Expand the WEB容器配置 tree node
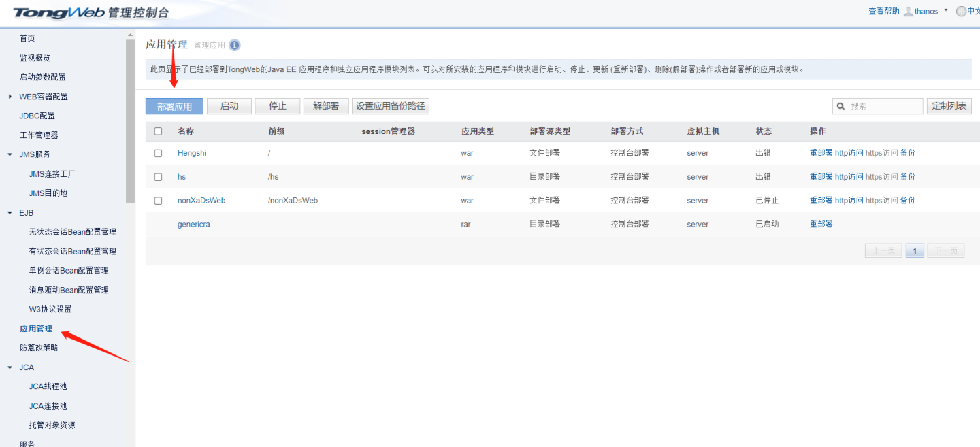 (10, 97)
